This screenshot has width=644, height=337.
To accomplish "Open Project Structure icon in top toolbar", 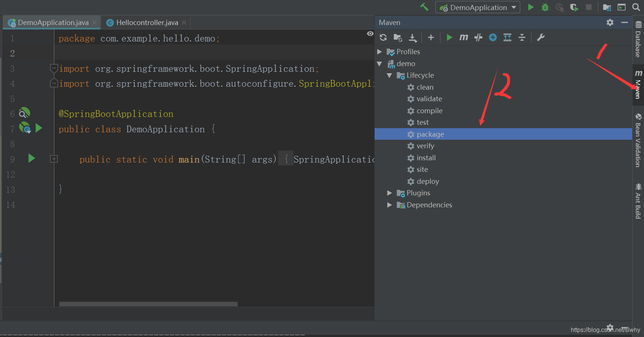I will 607,7.
